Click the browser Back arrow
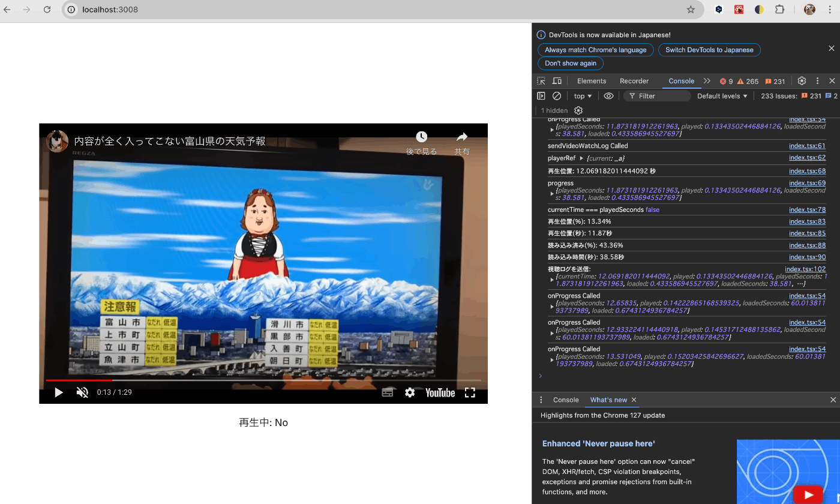The image size is (840, 504). 7,10
